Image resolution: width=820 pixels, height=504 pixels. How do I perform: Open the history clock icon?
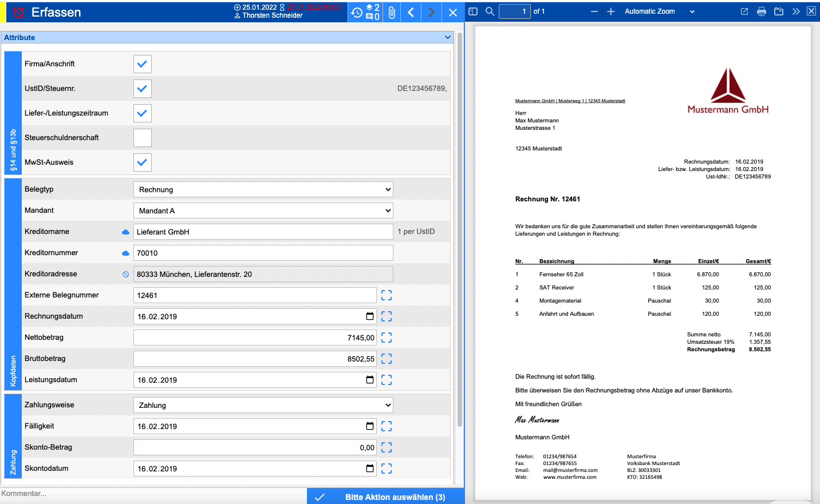pos(357,12)
